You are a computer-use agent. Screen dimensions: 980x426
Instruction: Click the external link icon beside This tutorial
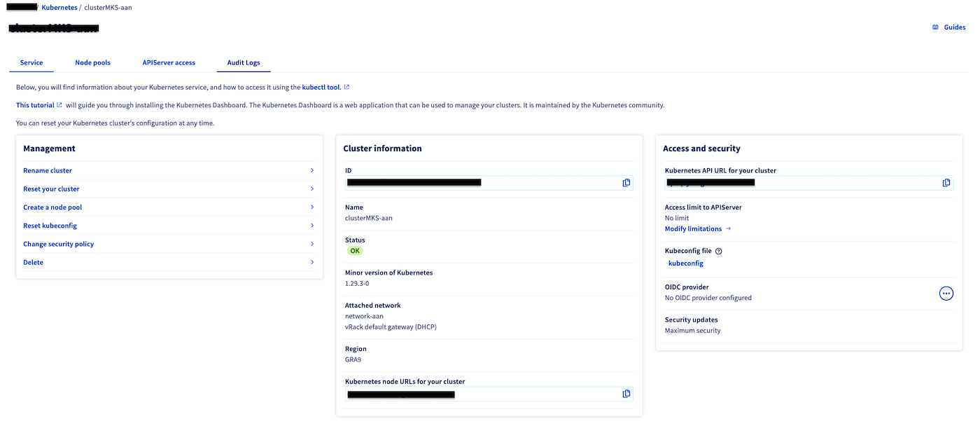click(x=59, y=104)
